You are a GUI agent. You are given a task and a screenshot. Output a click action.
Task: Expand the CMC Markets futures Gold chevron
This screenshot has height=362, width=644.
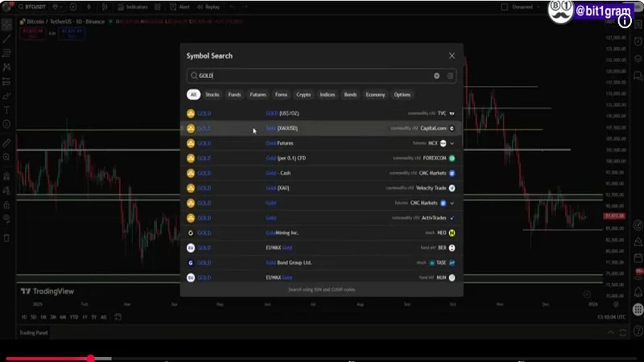(452, 203)
